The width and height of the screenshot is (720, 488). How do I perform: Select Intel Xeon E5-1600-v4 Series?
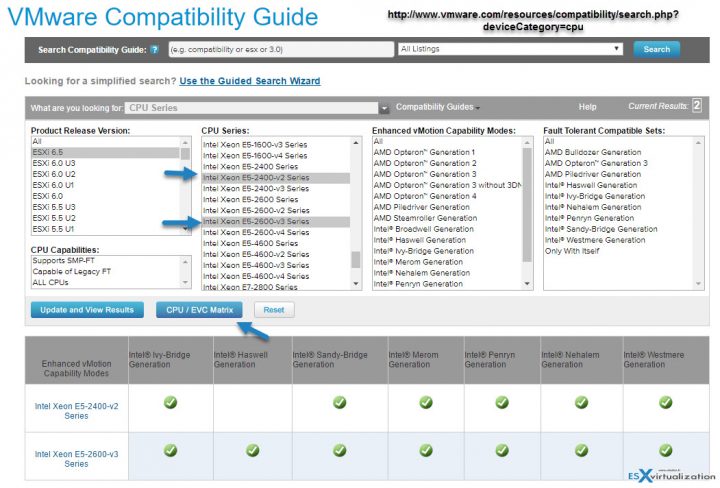point(276,156)
